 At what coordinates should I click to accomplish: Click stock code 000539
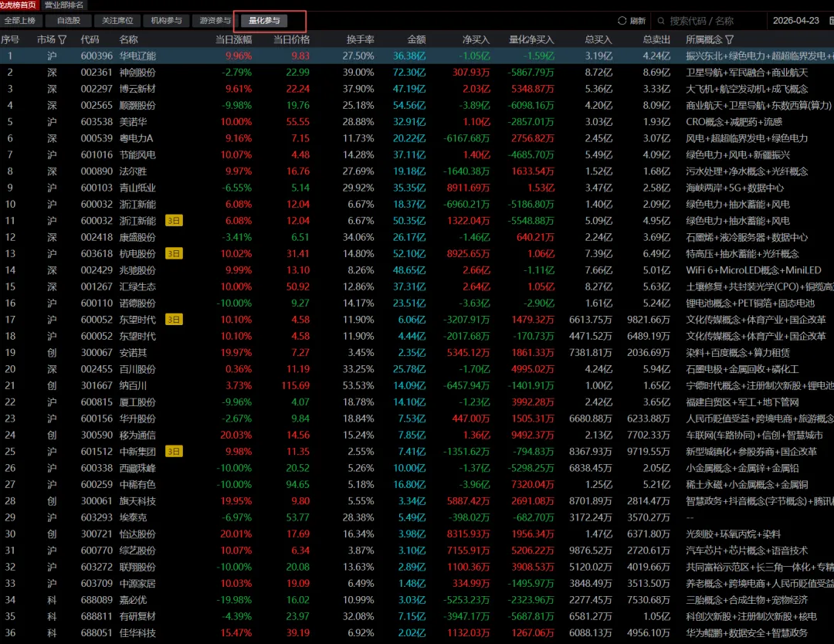tap(97, 138)
